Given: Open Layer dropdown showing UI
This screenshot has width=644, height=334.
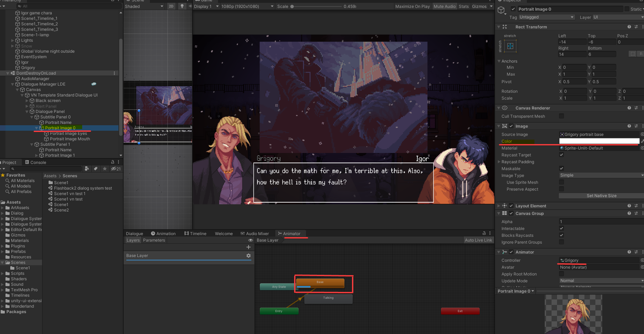Looking at the screenshot, I should coord(618,17).
